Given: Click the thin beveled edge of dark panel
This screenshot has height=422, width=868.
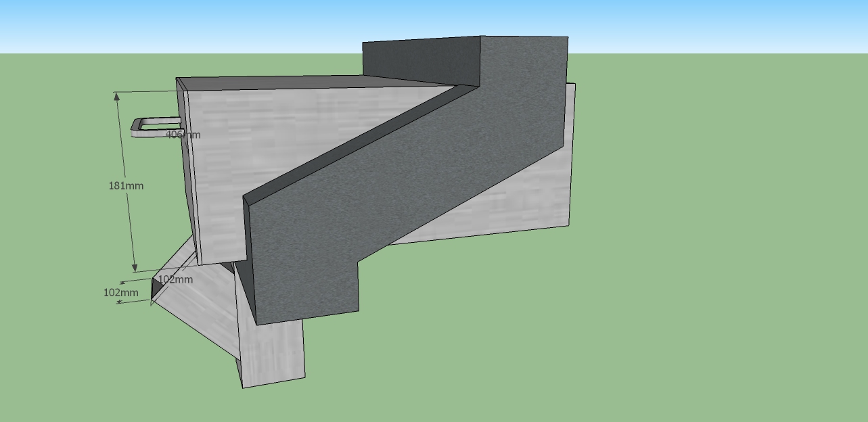Looking at the screenshot, I should click(x=352, y=142).
